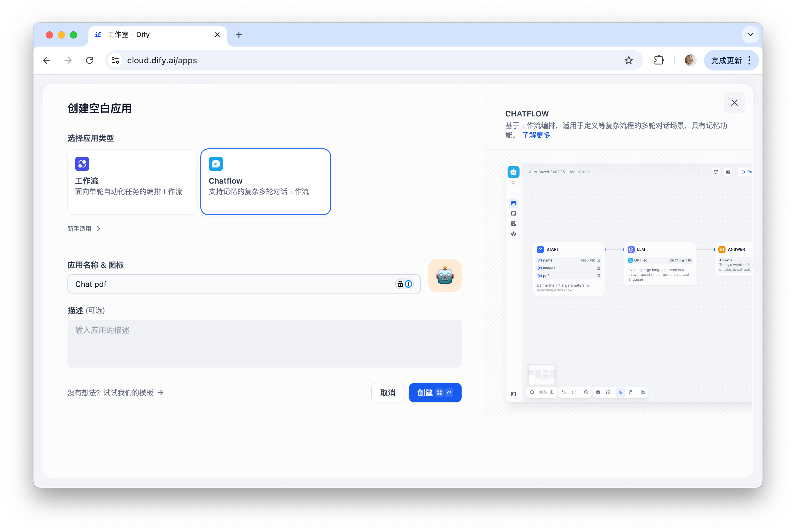Click the robot emoji app icon
Screen dimensions: 796x532
(x=445, y=276)
